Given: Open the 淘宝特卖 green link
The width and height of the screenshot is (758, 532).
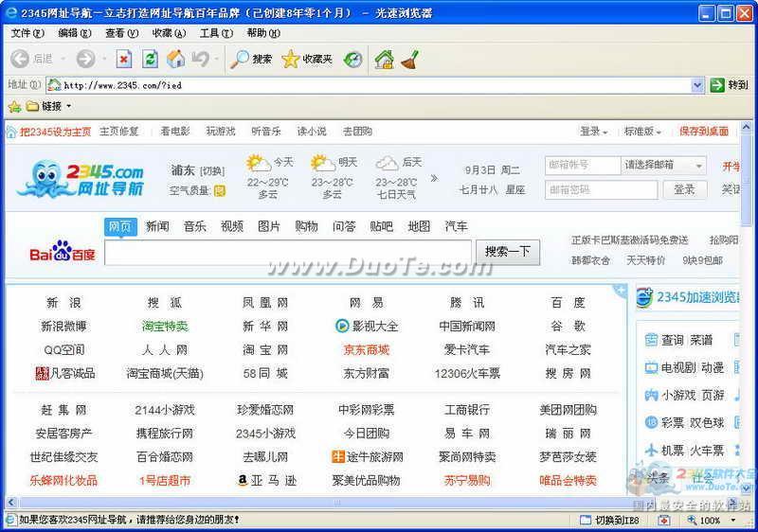Looking at the screenshot, I should click(x=165, y=327).
